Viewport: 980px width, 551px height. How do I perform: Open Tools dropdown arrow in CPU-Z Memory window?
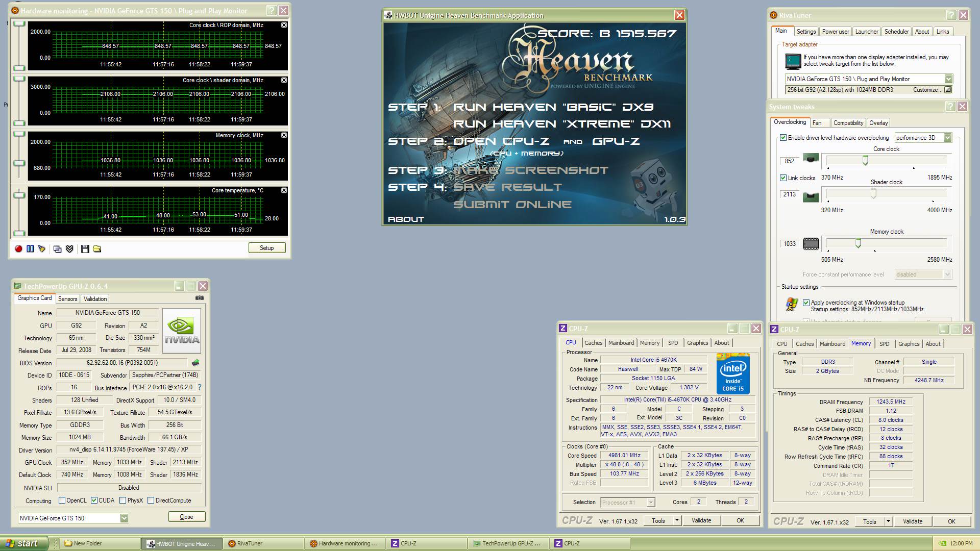[888, 521]
